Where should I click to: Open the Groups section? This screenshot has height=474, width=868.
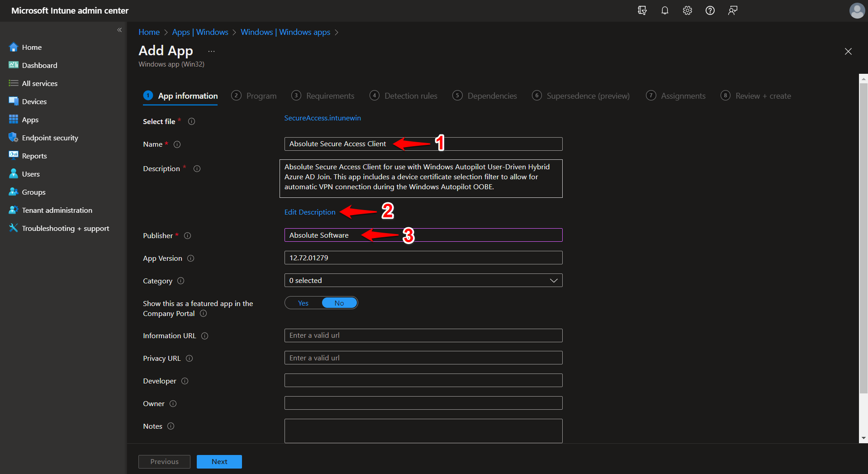[x=32, y=192]
